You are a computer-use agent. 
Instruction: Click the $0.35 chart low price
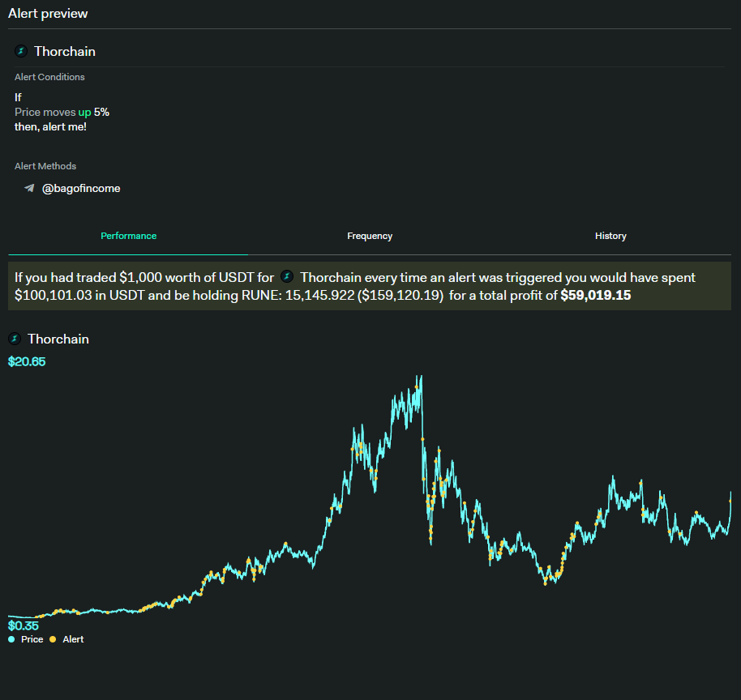click(x=24, y=625)
